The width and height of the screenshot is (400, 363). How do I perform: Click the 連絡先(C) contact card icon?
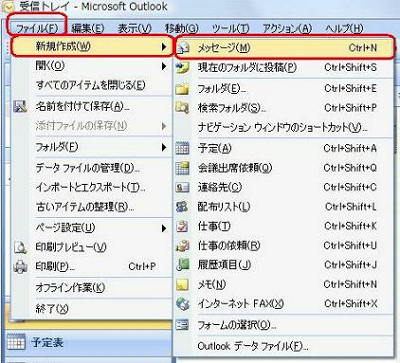pos(183,188)
